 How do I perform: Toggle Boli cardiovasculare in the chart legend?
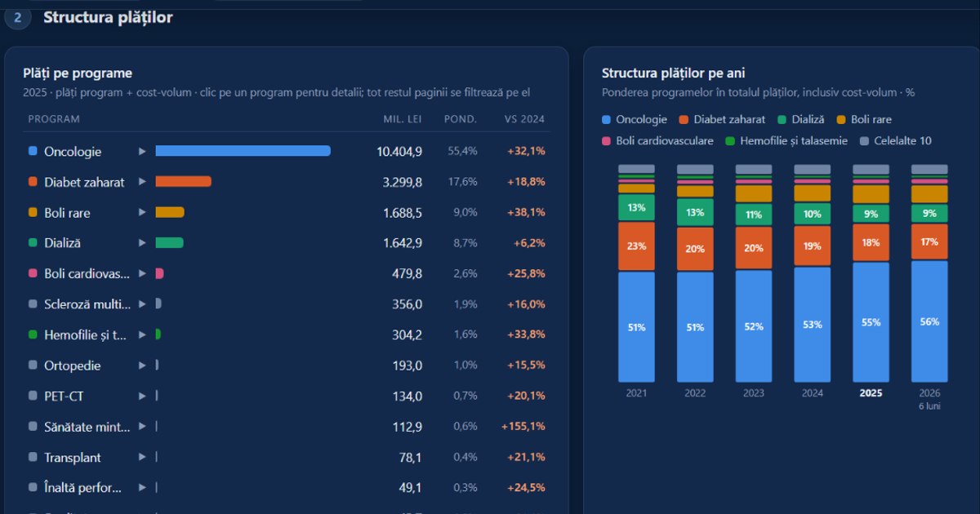tap(657, 140)
